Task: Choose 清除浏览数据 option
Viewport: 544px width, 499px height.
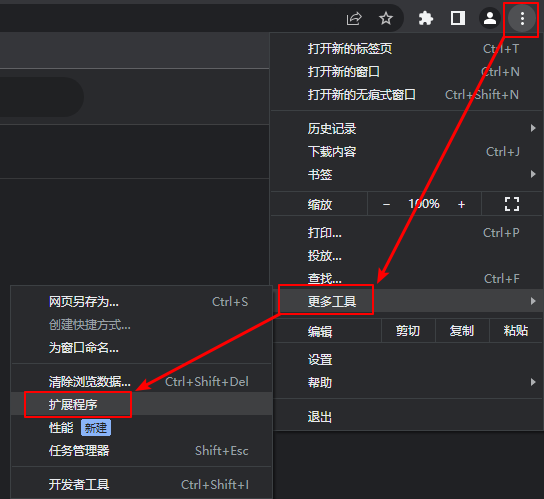Action: (x=142, y=381)
